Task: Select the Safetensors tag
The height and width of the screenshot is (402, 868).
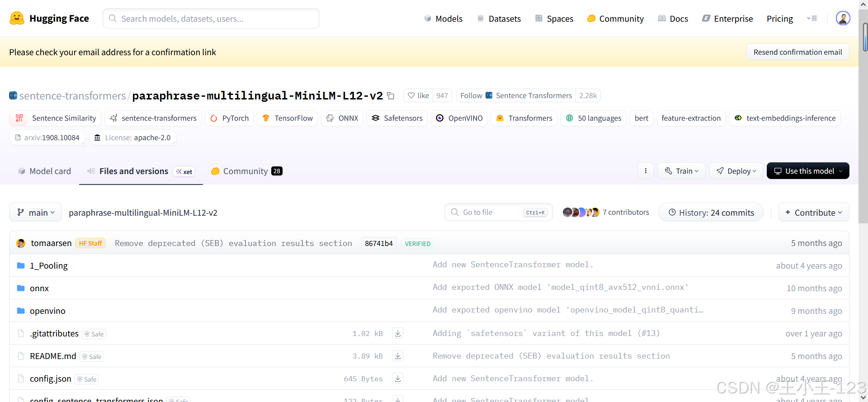Action: click(x=397, y=118)
